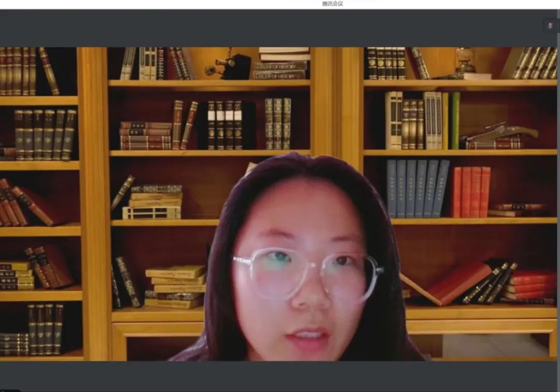Click the stack of yellow books on the lower shelf

tap(175, 284)
